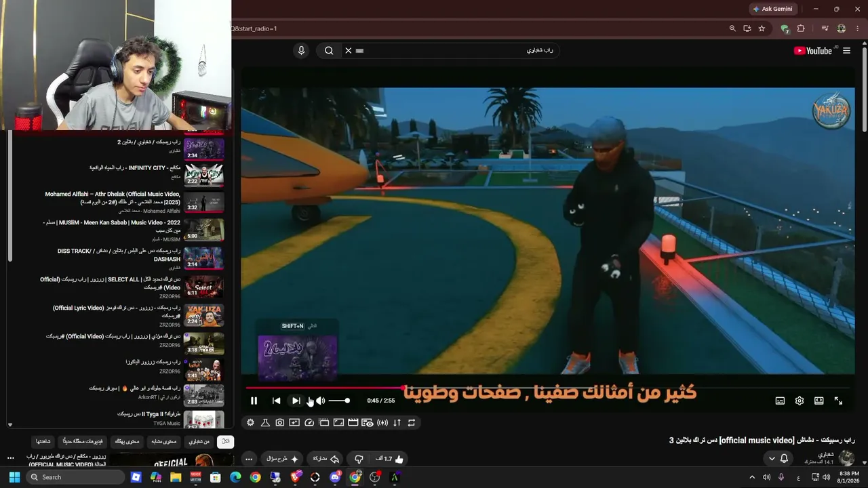
Task: Open player settings gear
Action: coord(800,401)
